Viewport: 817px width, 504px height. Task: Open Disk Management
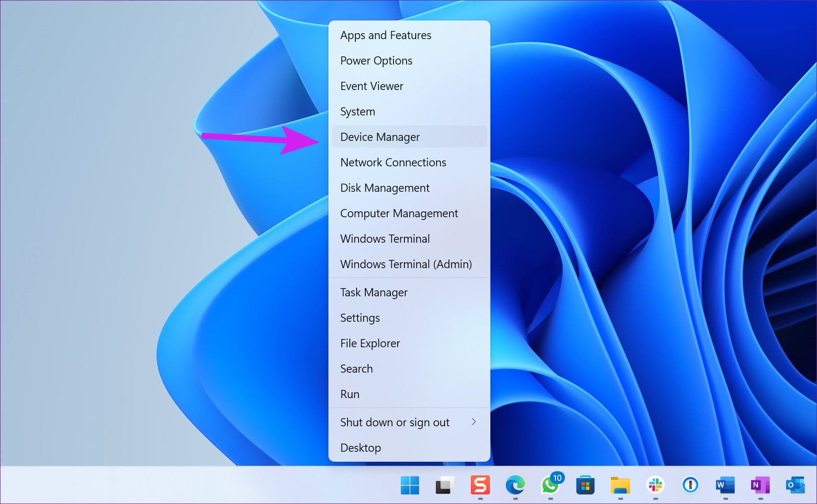point(384,188)
